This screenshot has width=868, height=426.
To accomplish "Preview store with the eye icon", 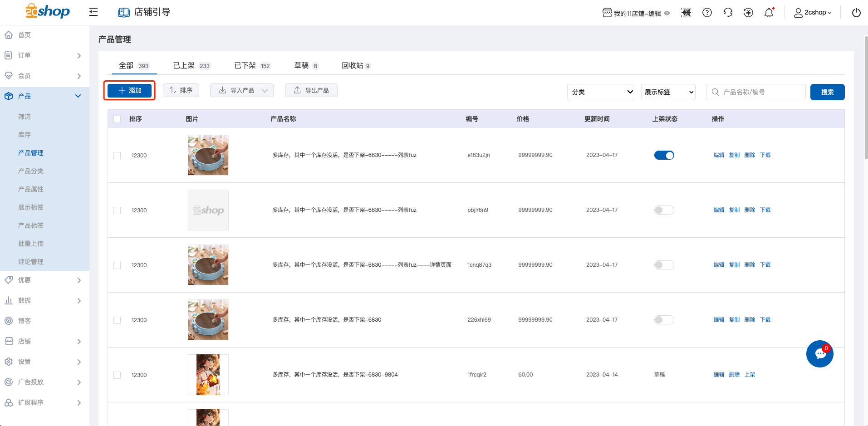I will click(x=667, y=13).
